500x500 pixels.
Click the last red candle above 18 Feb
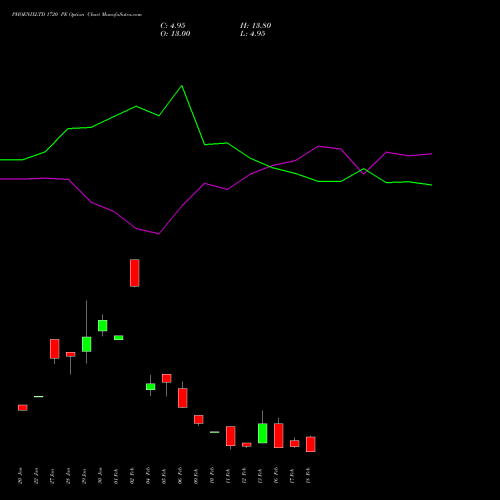tap(311, 444)
